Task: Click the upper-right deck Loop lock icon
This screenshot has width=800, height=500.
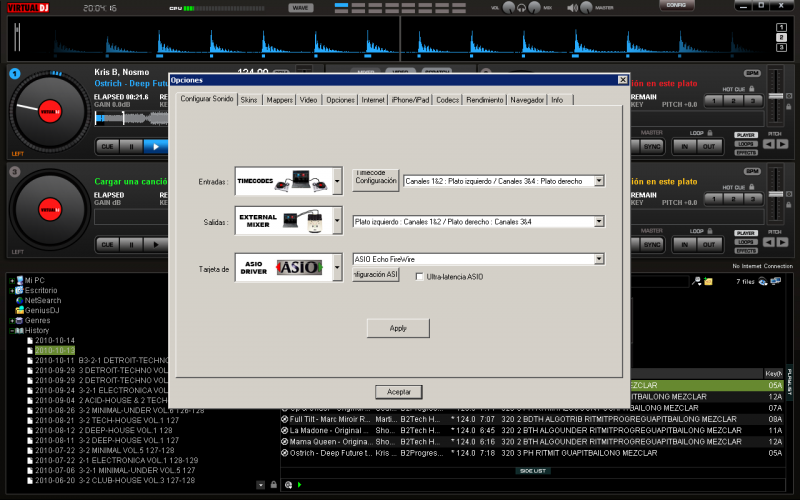Action: coord(710,133)
